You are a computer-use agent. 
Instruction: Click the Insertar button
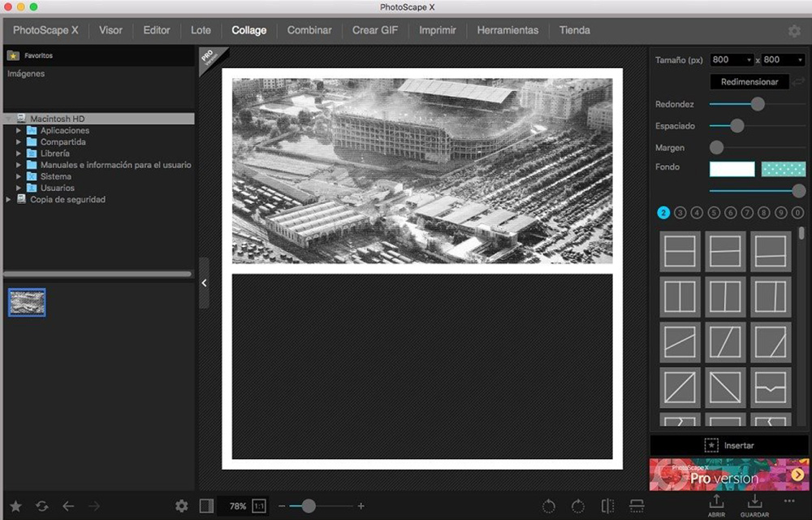point(728,444)
